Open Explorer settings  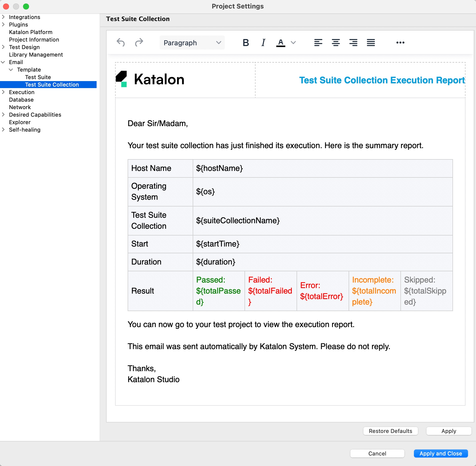click(20, 122)
